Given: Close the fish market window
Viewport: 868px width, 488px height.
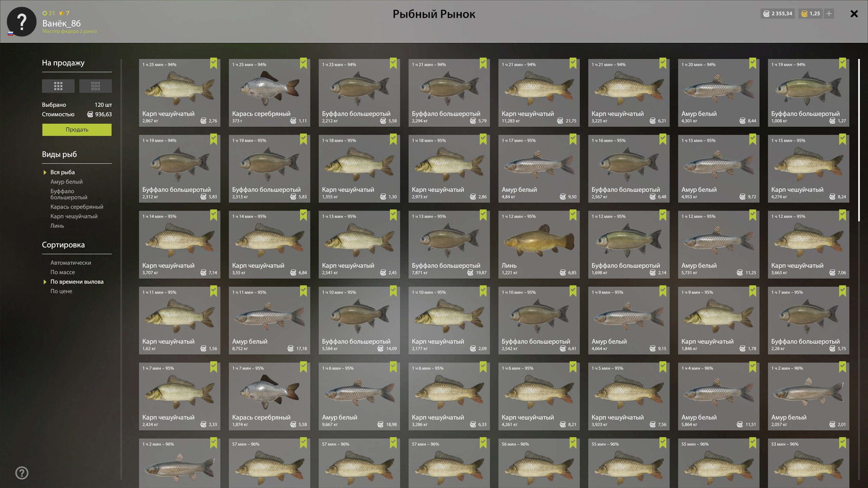Looking at the screenshot, I should click(854, 14).
